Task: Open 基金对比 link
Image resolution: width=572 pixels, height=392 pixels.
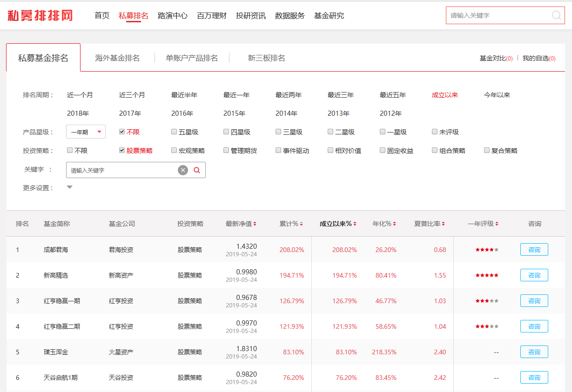Action: coord(496,58)
